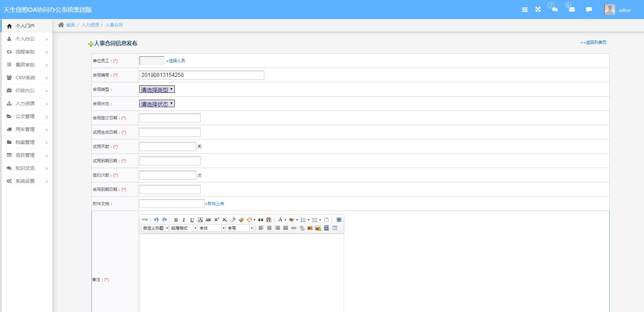Open the 字号 font size dropdown
The height and width of the screenshot is (312, 644).
coord(240,228)
